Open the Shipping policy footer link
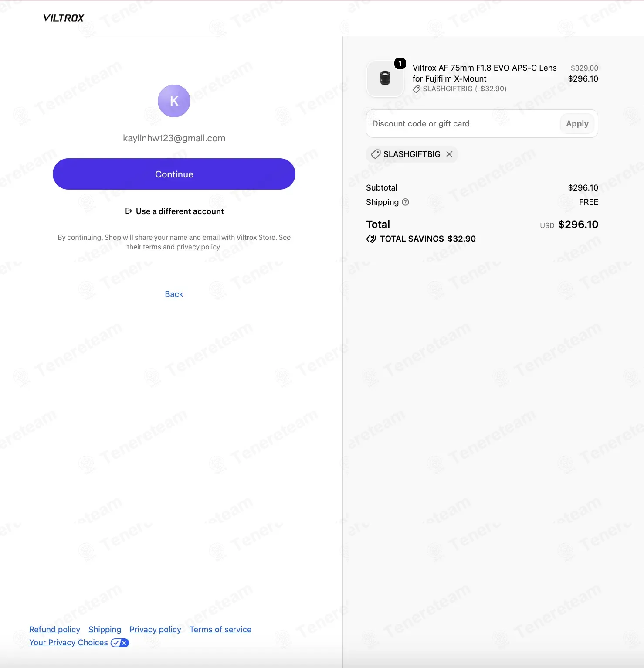644x668 pixels. [x=105, y=630]
